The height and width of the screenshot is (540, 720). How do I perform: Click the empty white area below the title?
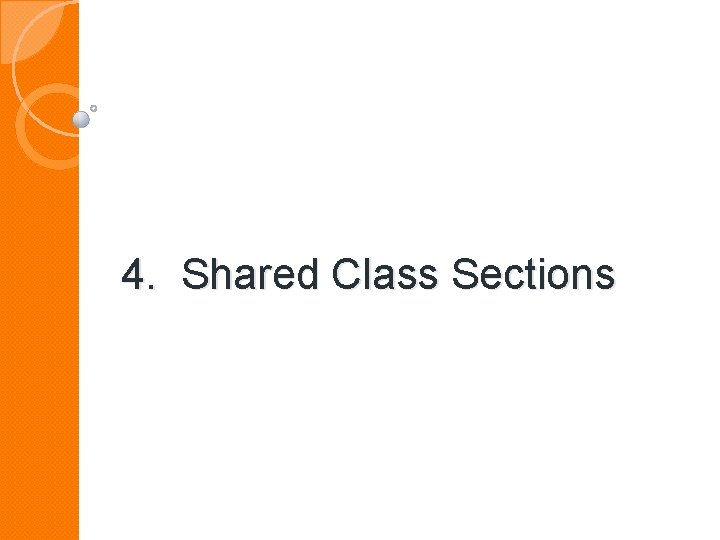coord(395,413)
